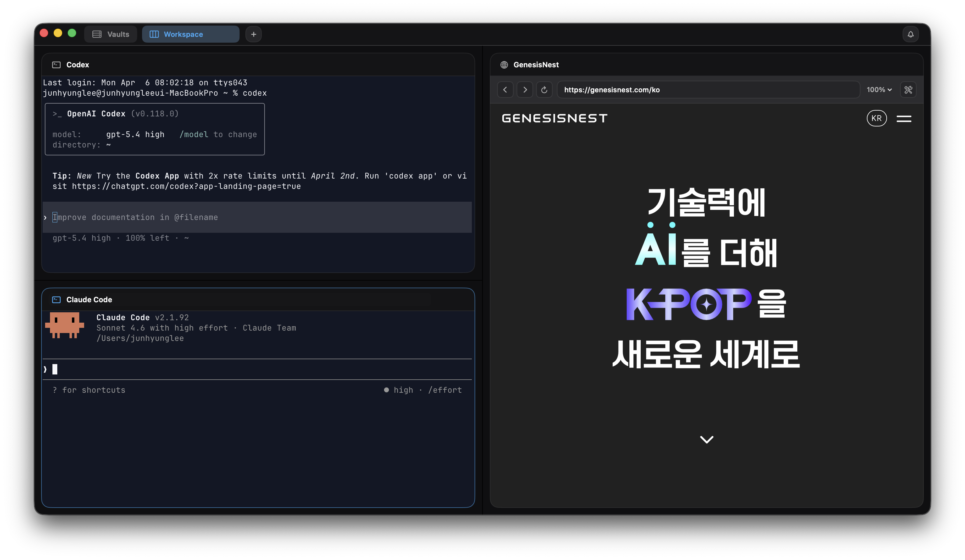Switch language via KR button
Viewport: 965px width, 560px height.
click(877, 118)
